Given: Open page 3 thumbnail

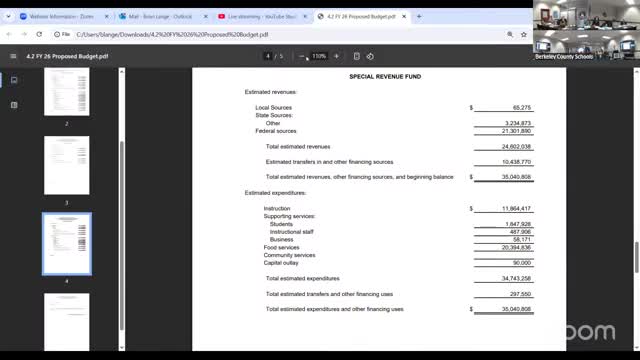Looking at the screenshot, I should (67, 165).
